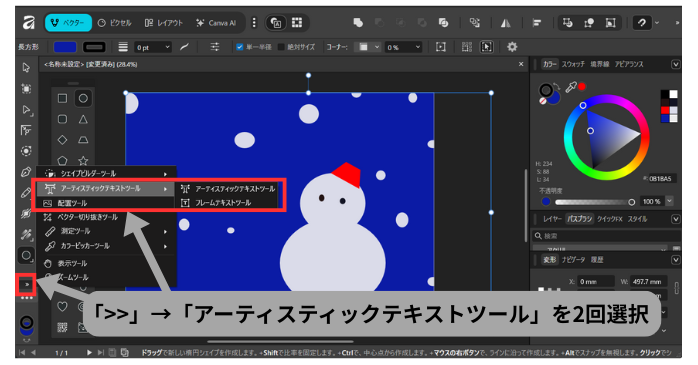Click the Divide boolean operation icon

click(x=443, y=23)
